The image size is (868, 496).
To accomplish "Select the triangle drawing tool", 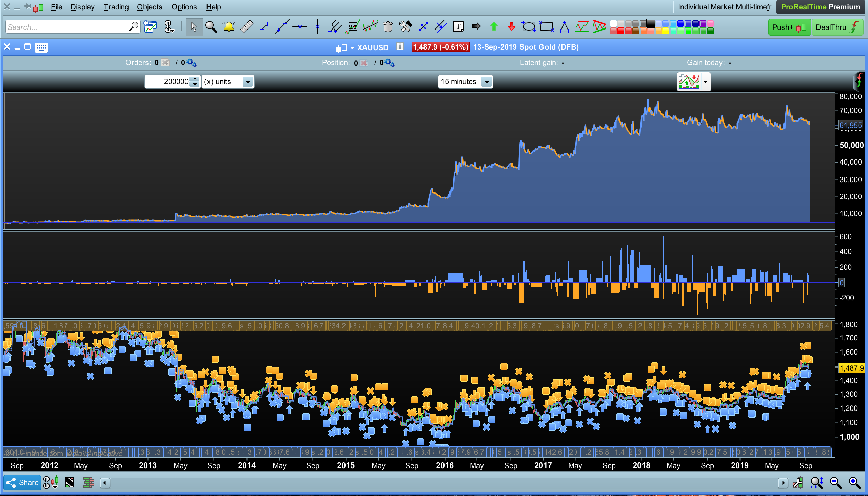I will click(565, 26).
